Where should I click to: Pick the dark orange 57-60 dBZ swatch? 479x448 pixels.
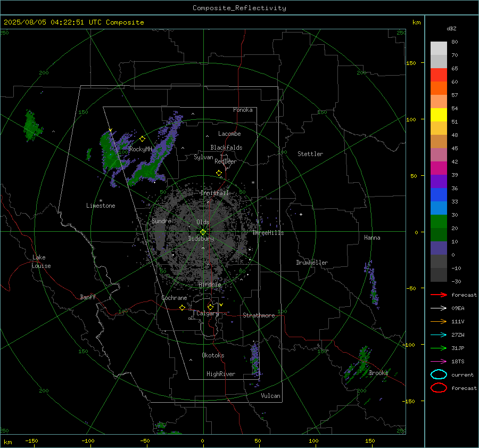[x=439, y=88]
